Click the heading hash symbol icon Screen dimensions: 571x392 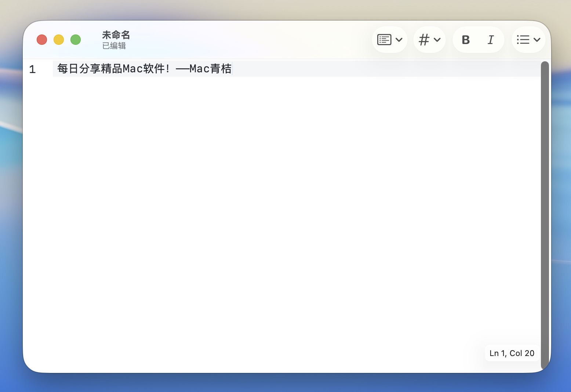click(x=424, y=40)
